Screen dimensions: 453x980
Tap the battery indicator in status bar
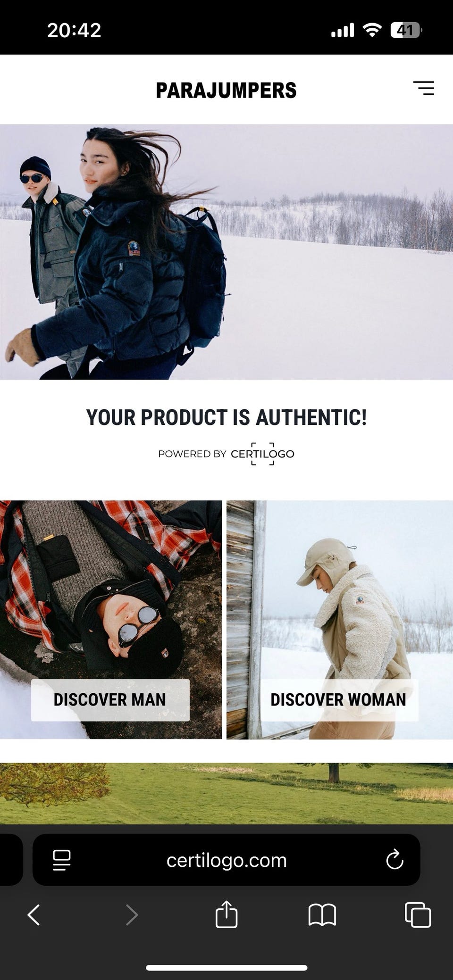(x=406, y=31)
